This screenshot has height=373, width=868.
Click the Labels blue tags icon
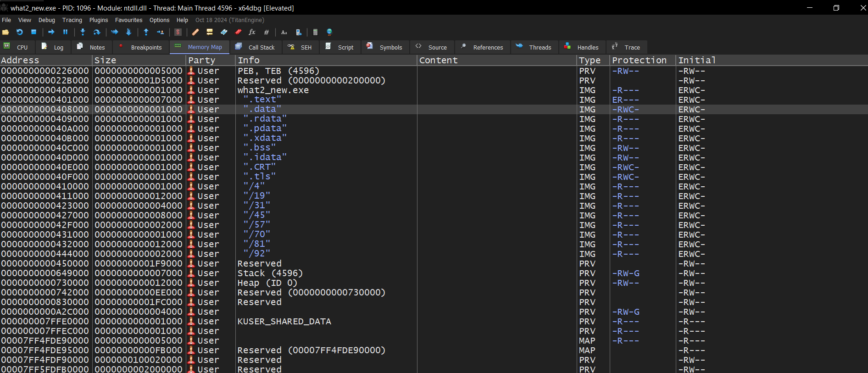pos(224,32)
